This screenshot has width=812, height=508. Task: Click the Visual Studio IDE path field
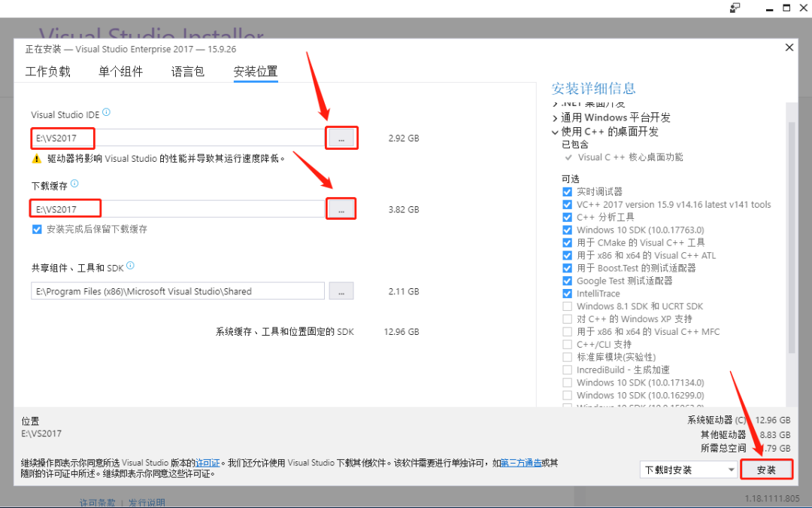pyautogui.click(x=177, y=138)
